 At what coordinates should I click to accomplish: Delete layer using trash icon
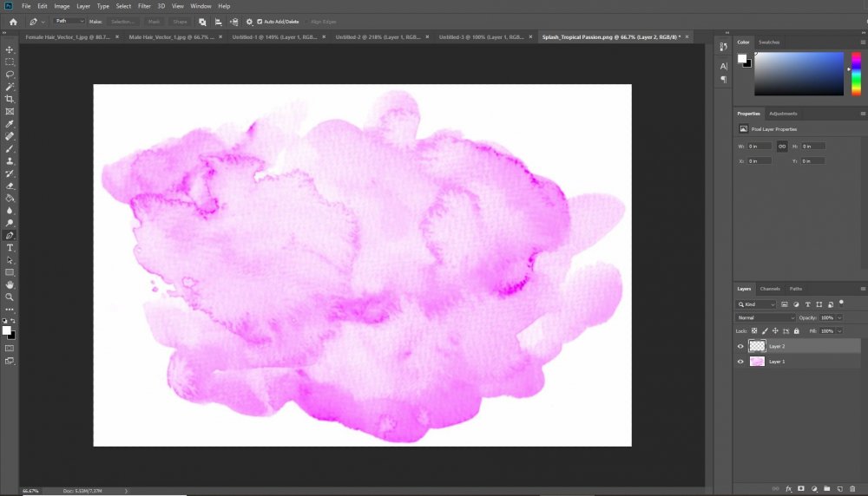tap(853, 489)
